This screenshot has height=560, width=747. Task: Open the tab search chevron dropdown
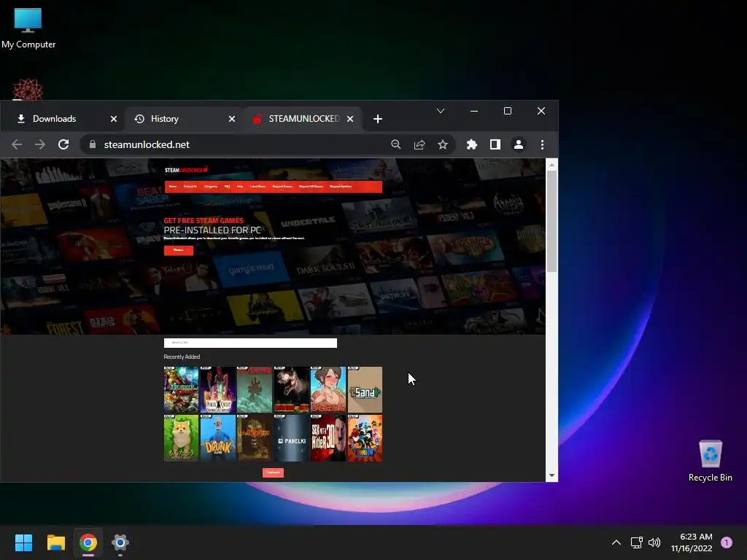tap(441, 111)
